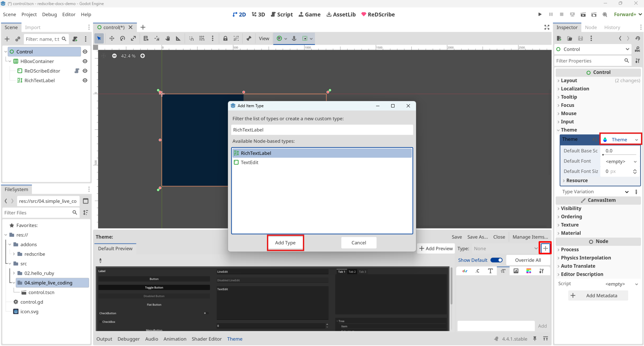
Task: Zoom out the canvas with the minus icon
Action: pyautogui.click(x=114, y=56)
